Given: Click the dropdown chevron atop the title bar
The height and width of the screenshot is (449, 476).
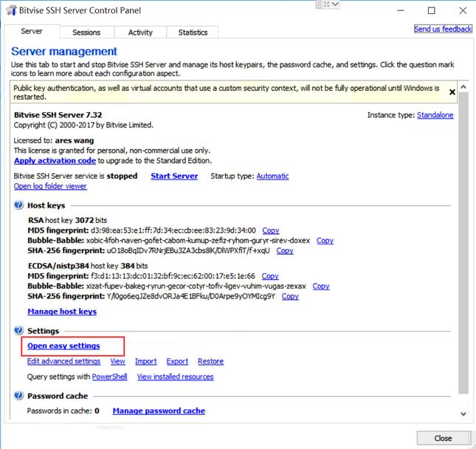Looking at the screenshot, I should click(x=335, y=4).
